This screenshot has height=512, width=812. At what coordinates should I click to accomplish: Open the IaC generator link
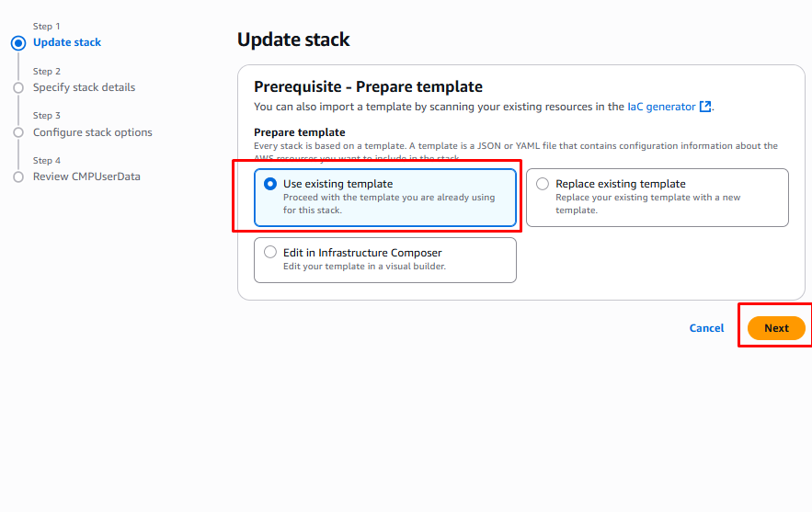(661, 107)
